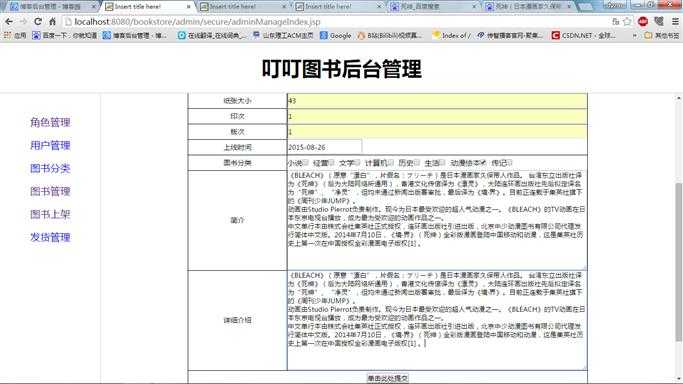The image size is (683, 384).
Task: Close the active Insert title here tab
Action: pos(189,7)
